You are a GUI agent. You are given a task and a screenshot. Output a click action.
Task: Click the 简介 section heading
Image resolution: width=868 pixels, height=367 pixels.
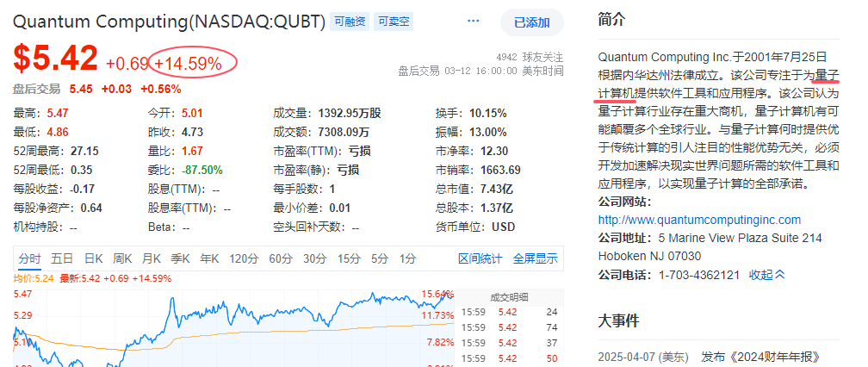pos(612,20)
